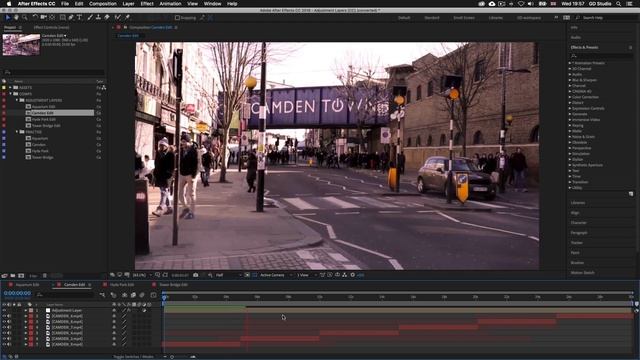The image size is (640, 360).
Task: Hide the Adjustment Layer with its eye icon
Action: pos(4,310)
